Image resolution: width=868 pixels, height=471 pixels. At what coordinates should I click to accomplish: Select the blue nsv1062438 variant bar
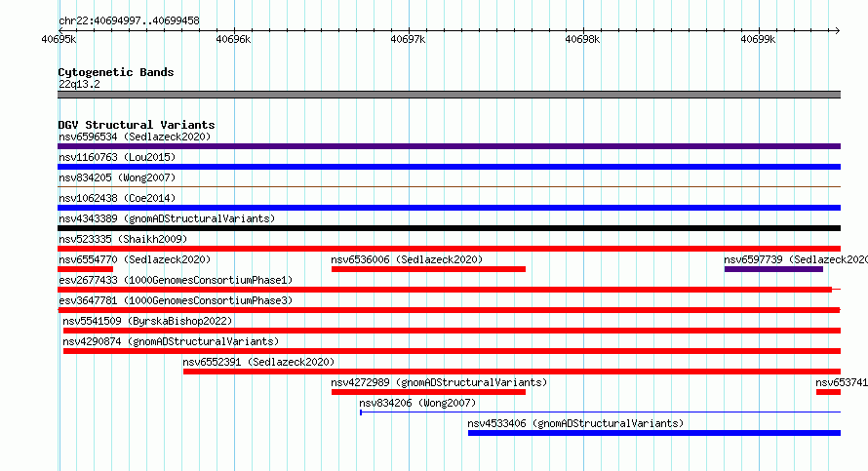[x=449, y=208]
